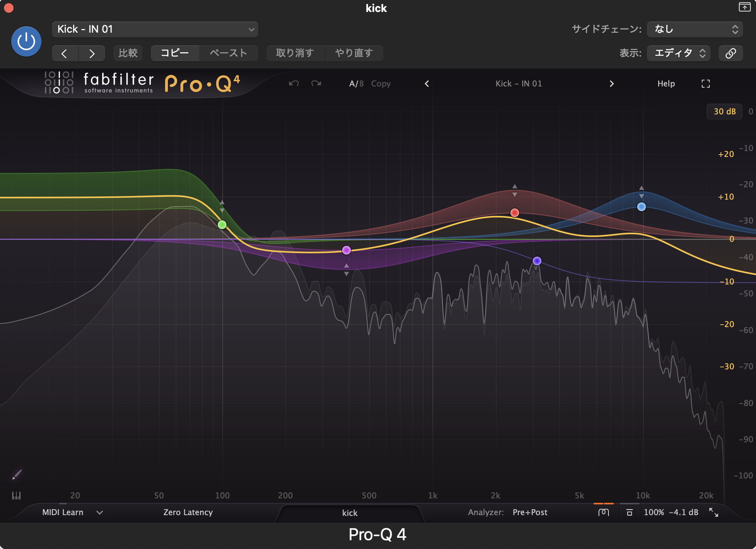The height and width of the screenshot is (549, 756).
Task: Click Copy next to A/B
Action: click(381, 84)
